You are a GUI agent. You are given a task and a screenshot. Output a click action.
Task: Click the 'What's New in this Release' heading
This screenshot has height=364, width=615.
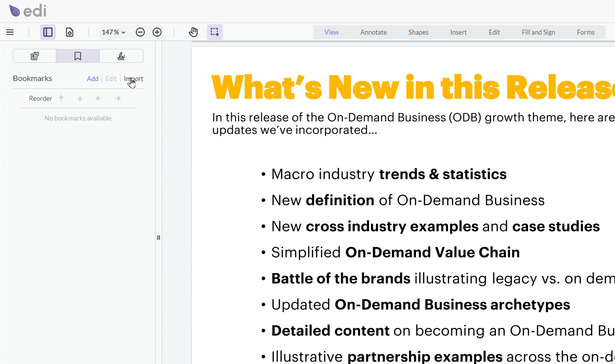[413, 87]
